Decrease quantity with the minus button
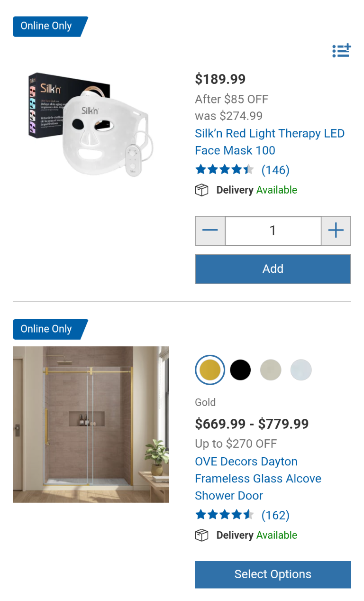The image size is (364, 601). pyautogui.click(x=210, y=231)
